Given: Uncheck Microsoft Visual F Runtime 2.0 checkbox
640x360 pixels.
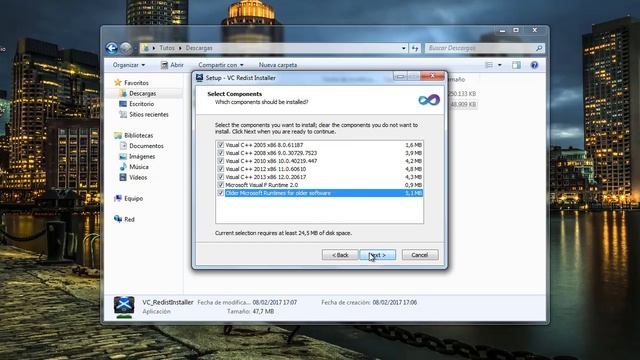Looking at the screenshot, I should coord(221,185).
